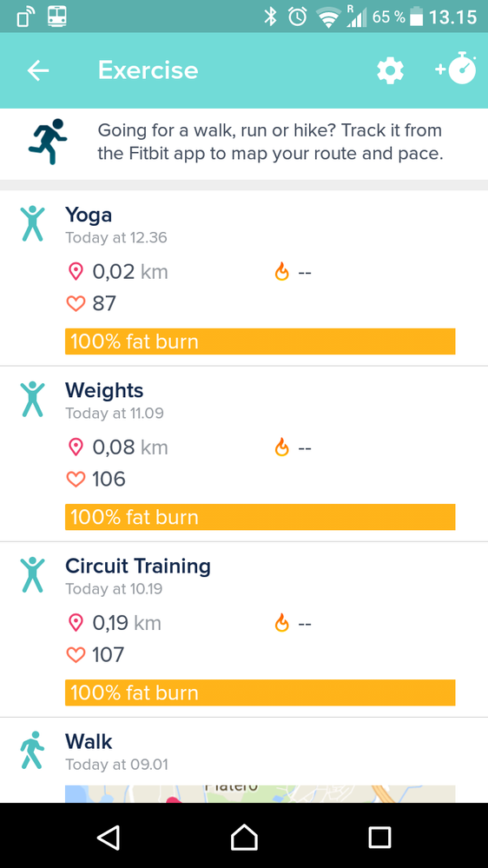The width and height of the screenshot is (488, 868).
Task: Open the Circuit Training entry title
Action: click(x=138, y=566)
